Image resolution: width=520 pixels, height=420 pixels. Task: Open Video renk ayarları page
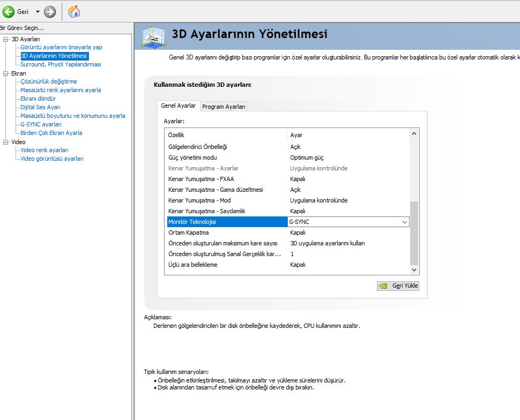[44, 150]
